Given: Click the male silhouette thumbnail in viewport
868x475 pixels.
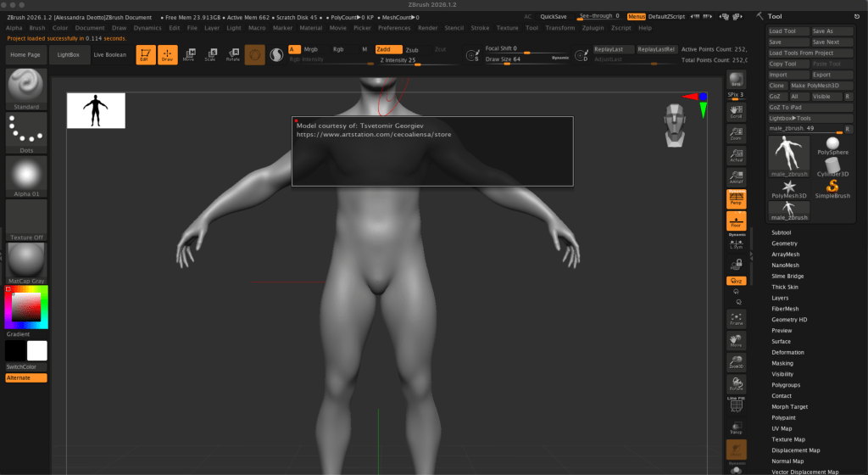Looking at the screenshot, I should (96, 110).
